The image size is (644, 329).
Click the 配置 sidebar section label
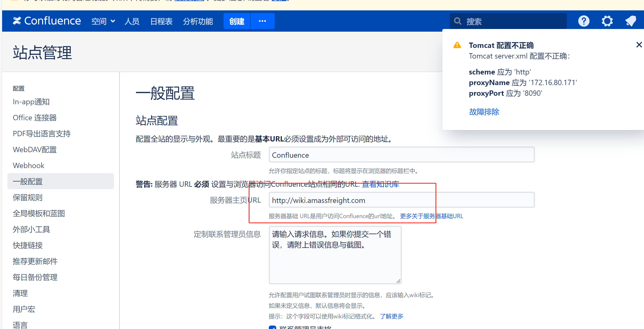click(x=18, y=88)
